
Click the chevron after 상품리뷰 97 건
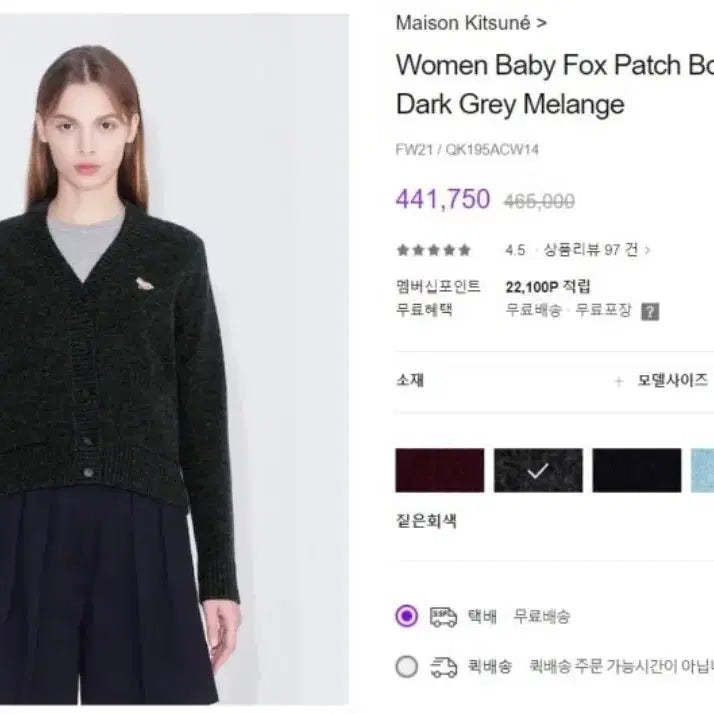click(x=648, y=250)
